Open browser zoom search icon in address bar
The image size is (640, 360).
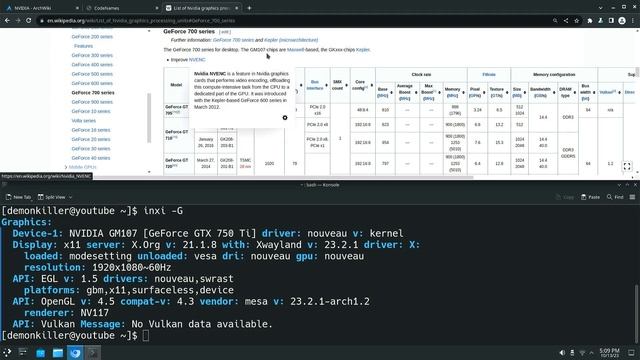(x=555, y=20)
